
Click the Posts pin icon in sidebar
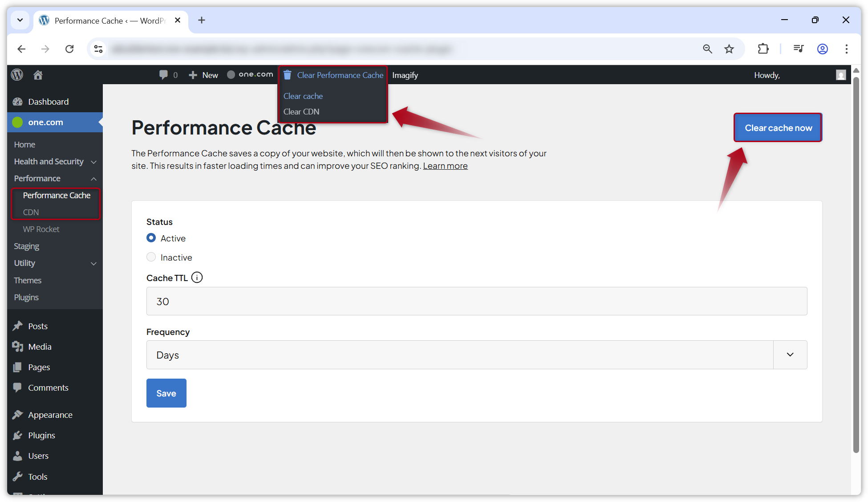point(17,326)
